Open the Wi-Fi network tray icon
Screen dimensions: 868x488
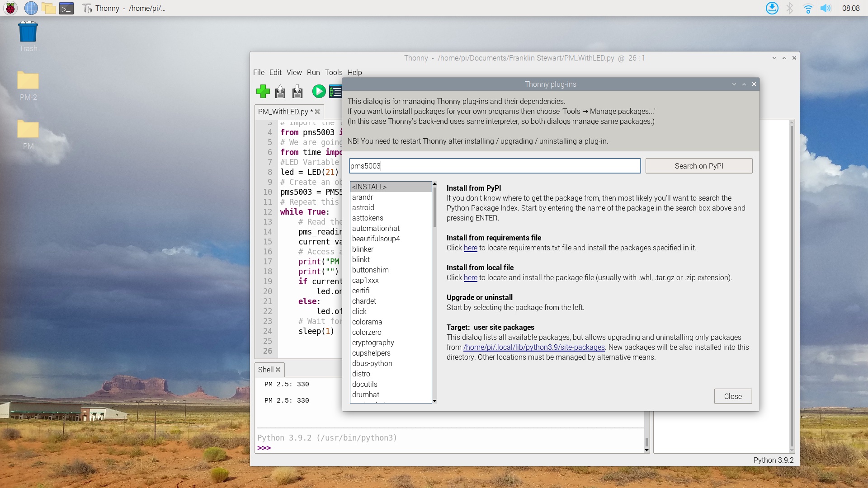click(x=808, y=8)
